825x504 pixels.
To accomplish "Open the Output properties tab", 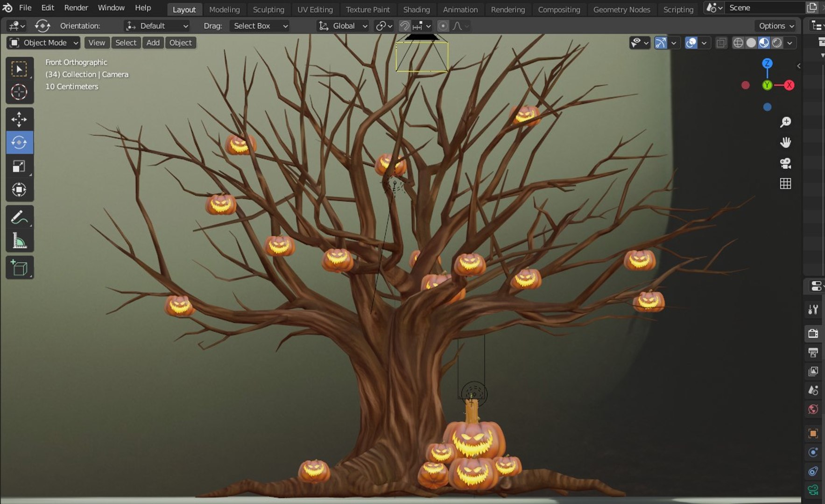I will tap(813, 352).
